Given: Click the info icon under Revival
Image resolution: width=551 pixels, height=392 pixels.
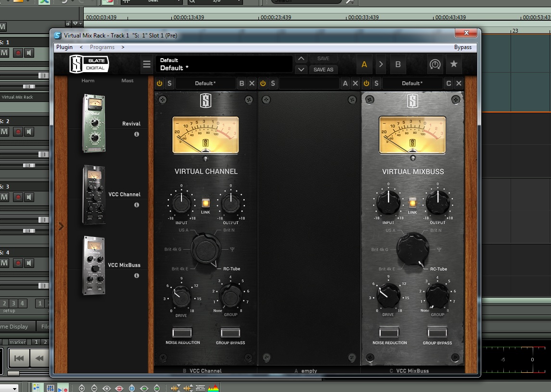Looking at the screenshot, I should pyautogui.click(x=136, y=134).
